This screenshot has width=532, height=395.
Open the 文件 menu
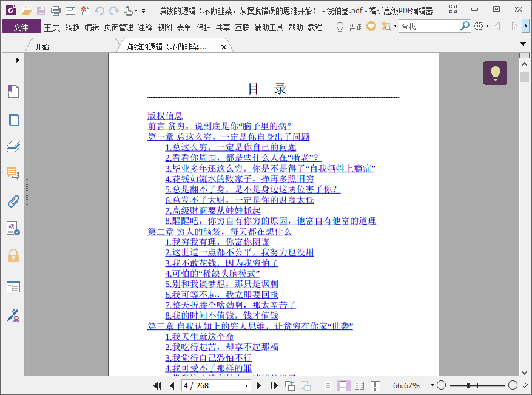(21, 27)
